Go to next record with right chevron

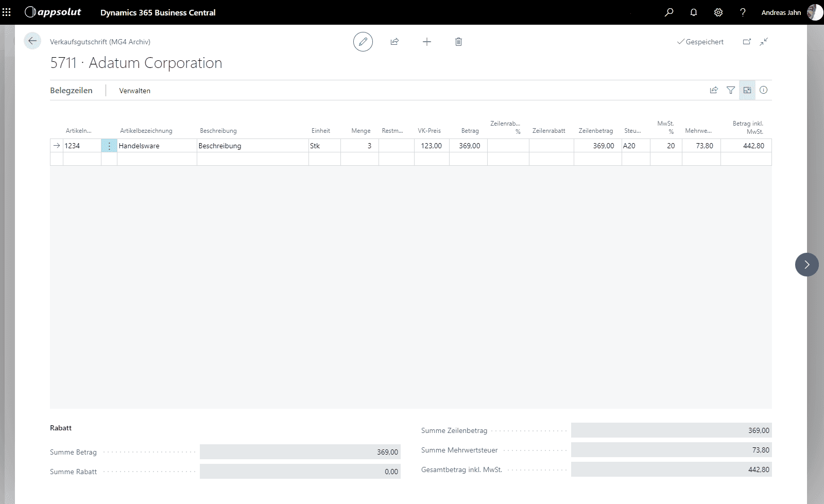pyautogui.click(x=806, y=265)
